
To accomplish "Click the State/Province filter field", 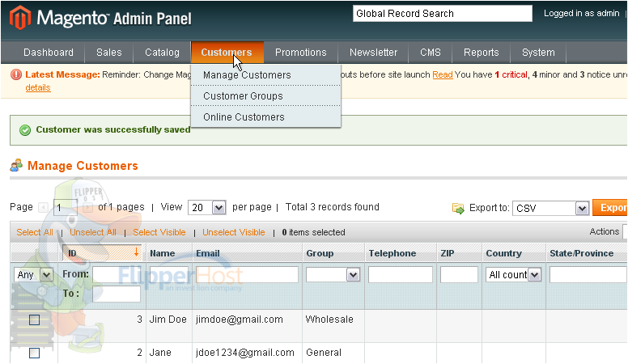I will tap(588, 275).
